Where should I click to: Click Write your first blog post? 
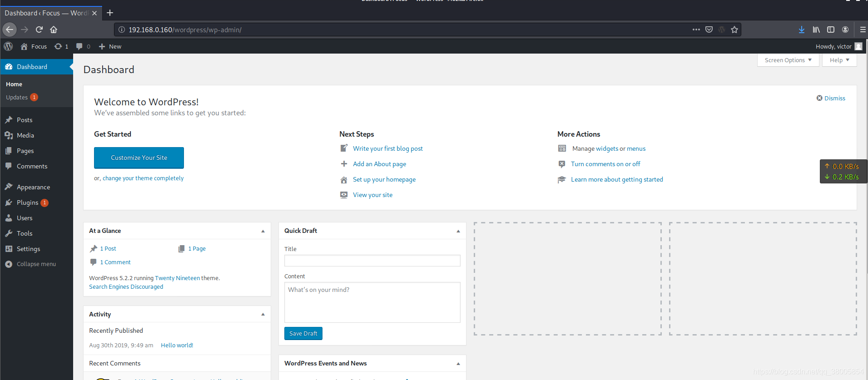[388, 148]
